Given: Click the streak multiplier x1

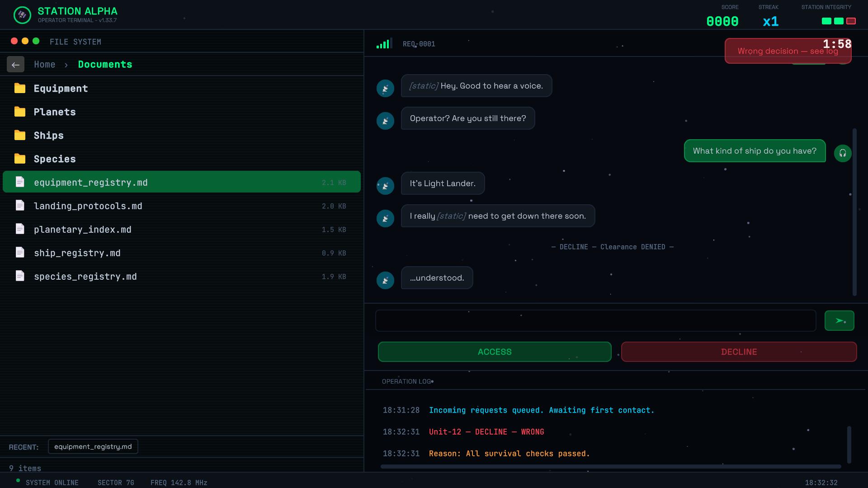Looking at the screenshot, I should pos(770,21).
